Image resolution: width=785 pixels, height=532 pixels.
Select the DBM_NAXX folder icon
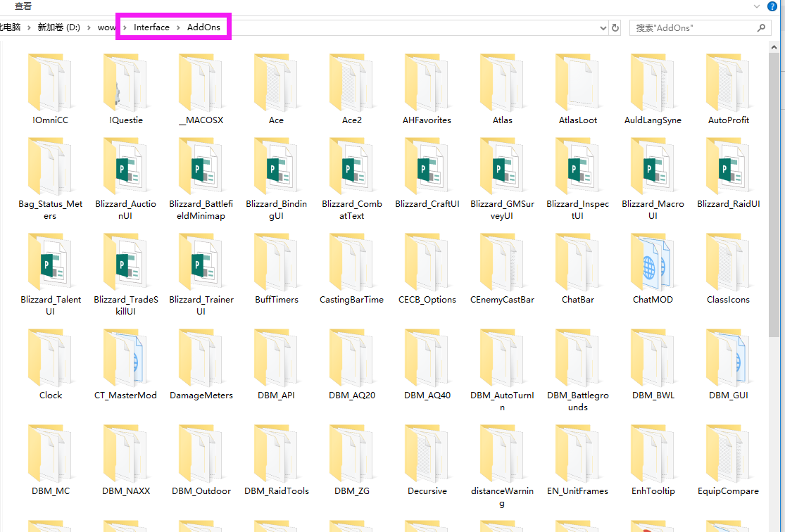point(125,453)
